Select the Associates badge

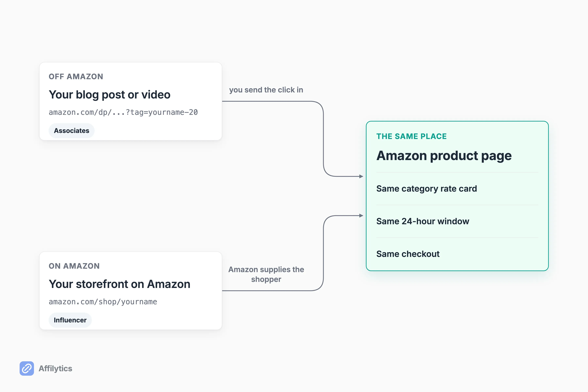click(72, 131)
